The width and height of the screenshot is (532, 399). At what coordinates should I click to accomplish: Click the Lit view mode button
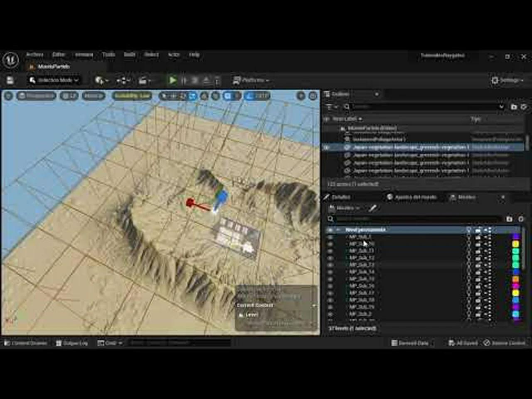pos(69,96)
